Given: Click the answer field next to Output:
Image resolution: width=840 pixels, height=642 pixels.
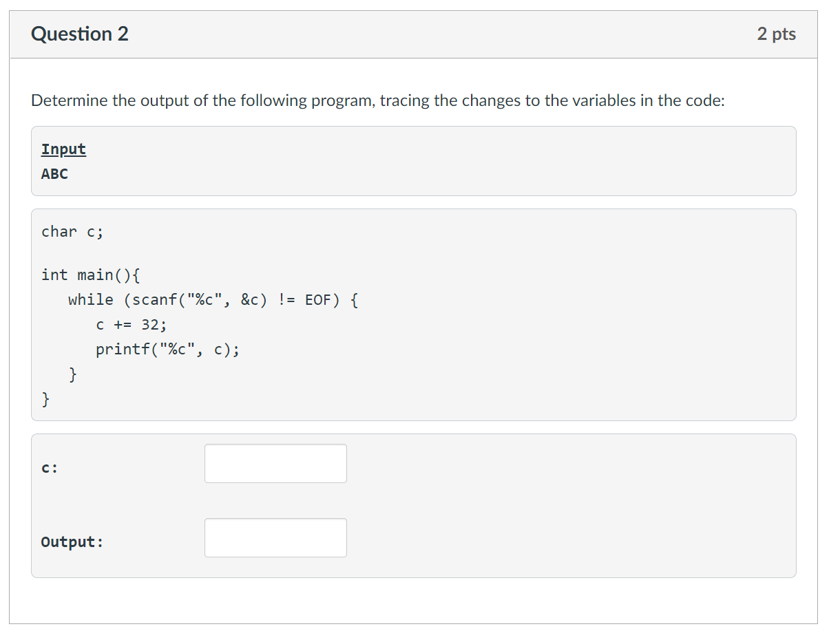Looking at the screenshot, I should tap(275, 537).
